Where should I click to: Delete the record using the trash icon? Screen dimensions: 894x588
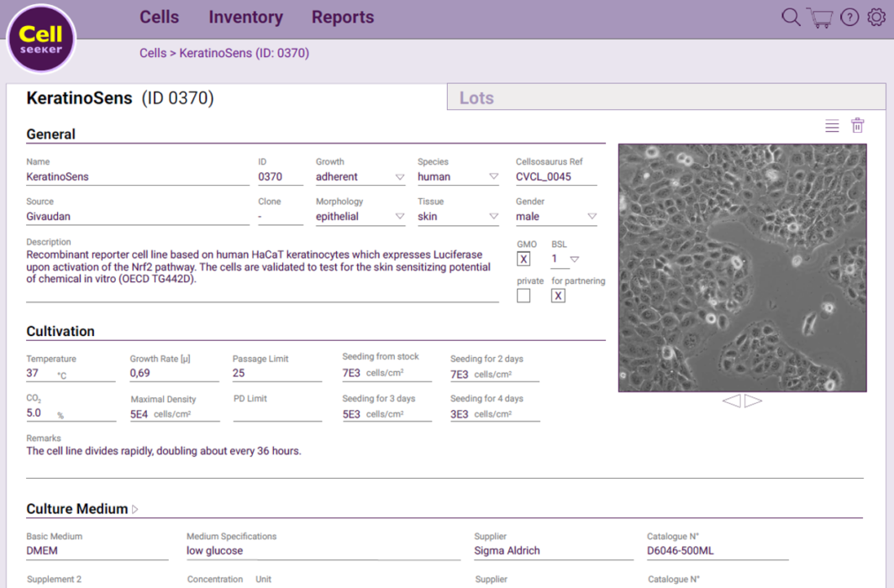click(x=857, y=124)
